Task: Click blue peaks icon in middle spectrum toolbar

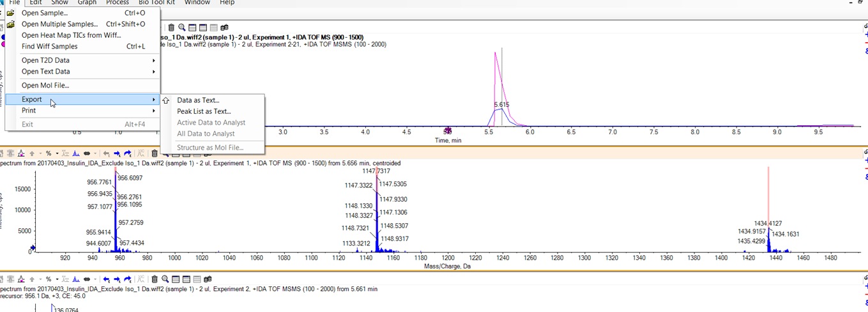Action: pos(76,153)
